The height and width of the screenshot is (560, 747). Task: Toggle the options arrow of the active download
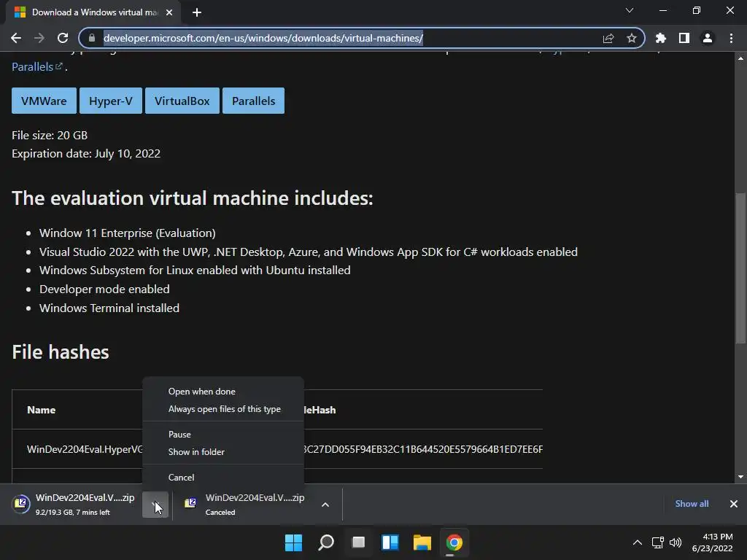tap(155, 505)
